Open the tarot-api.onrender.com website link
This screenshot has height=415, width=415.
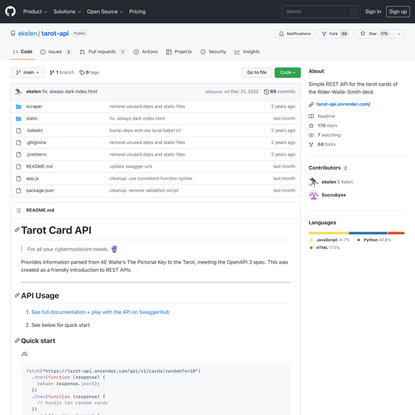click(x=343, y=104)
